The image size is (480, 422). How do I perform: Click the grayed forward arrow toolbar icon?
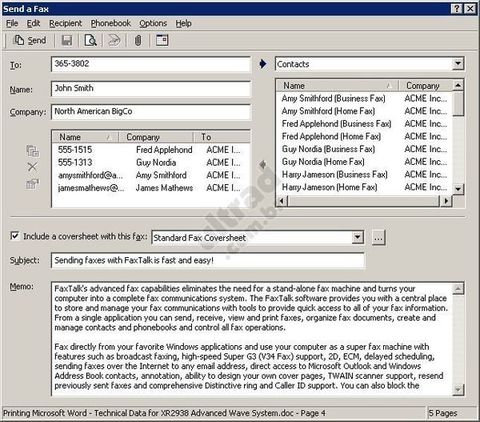(x=114, y=41)
